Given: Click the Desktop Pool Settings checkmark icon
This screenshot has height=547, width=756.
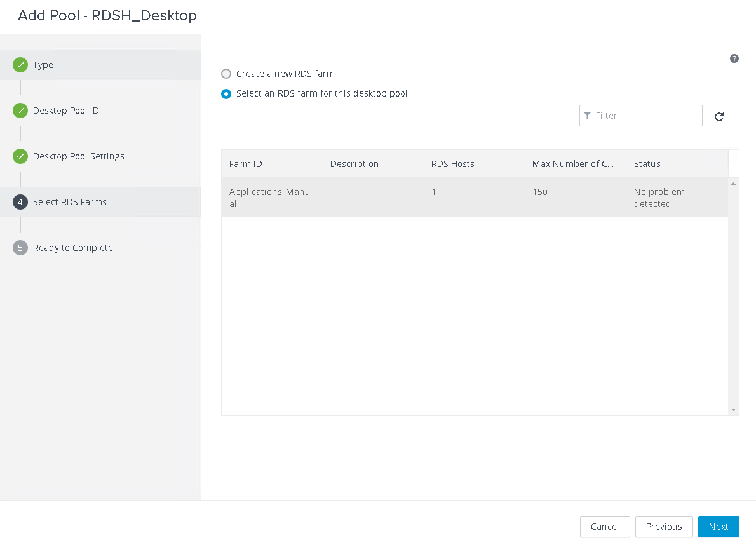Looking at the screenshot, I should [20, 156].
